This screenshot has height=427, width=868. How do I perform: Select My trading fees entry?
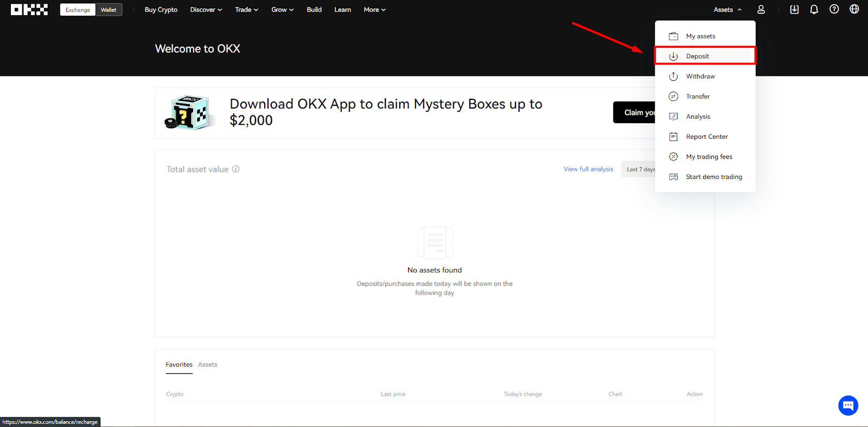[705, 157]
